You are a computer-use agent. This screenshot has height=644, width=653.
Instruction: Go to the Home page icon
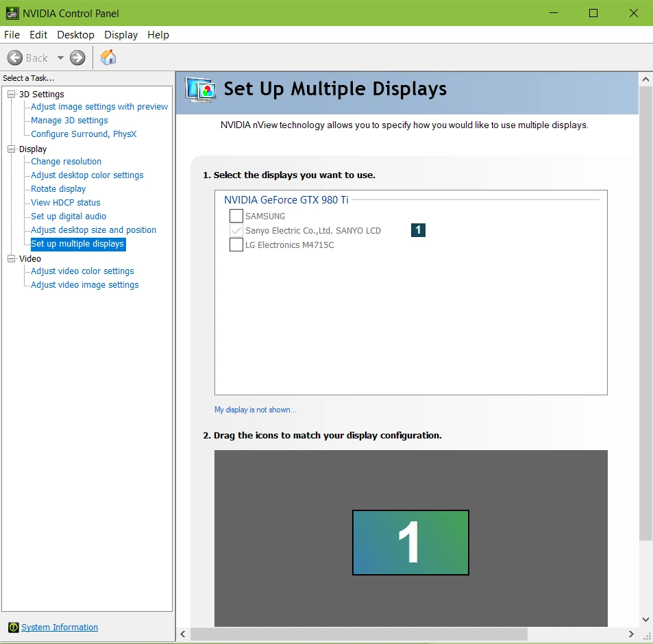[108, 58]
